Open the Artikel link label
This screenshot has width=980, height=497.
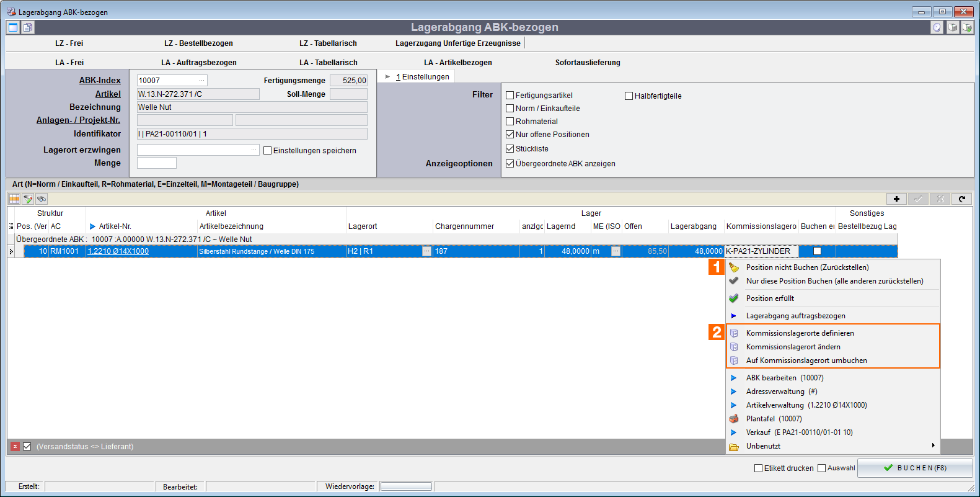[x=108, y=94]
